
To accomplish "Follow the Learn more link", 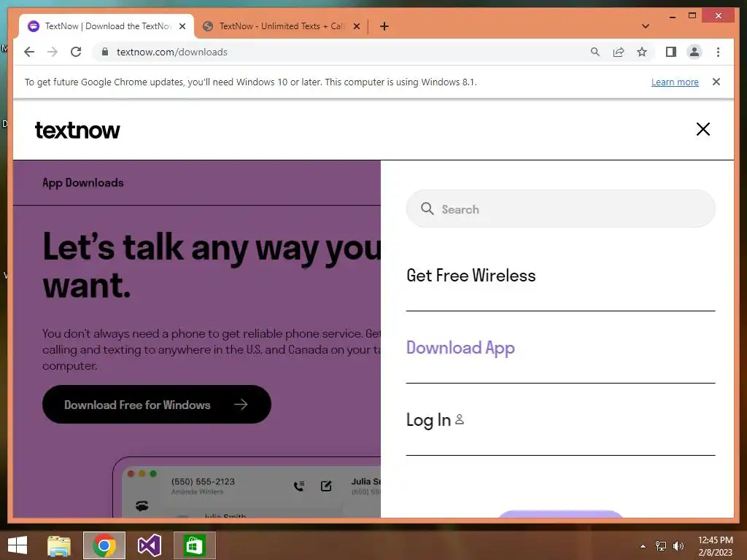I will (675, 82).
